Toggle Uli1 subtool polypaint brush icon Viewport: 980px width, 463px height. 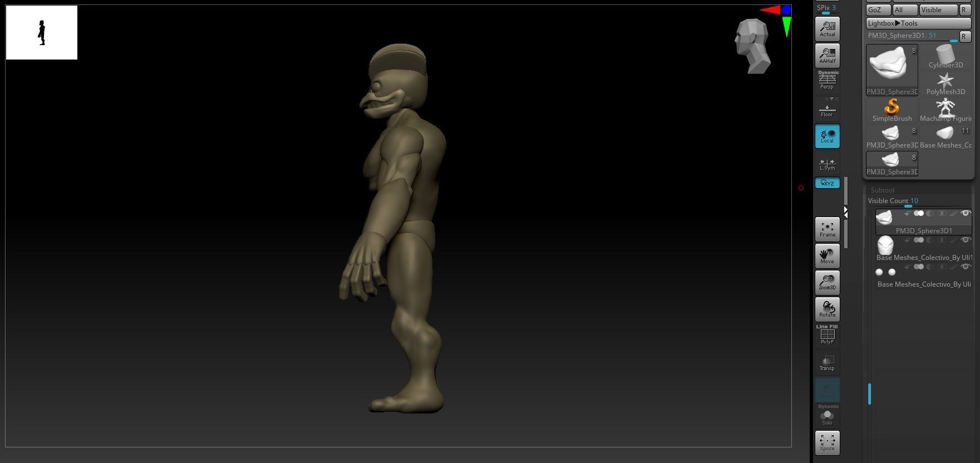tap(954, 240)
